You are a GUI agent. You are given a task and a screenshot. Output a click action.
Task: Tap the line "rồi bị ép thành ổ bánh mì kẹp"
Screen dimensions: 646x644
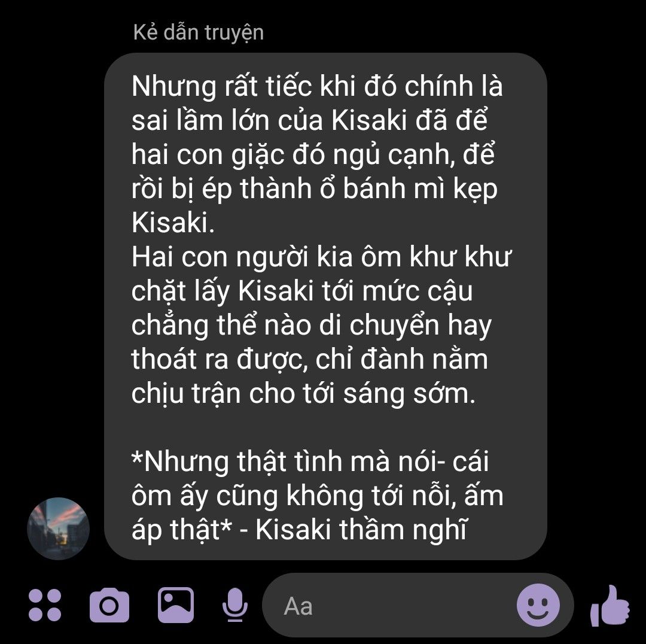[x=315, y=189]
